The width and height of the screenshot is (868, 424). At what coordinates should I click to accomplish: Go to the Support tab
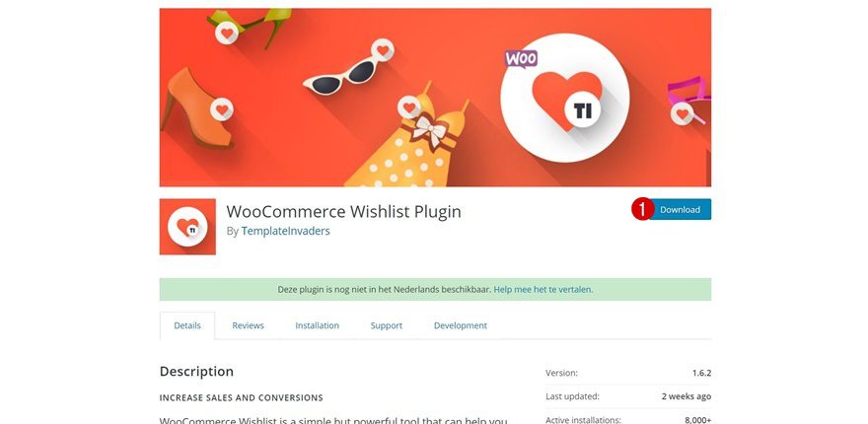click(x=387, y=325)
